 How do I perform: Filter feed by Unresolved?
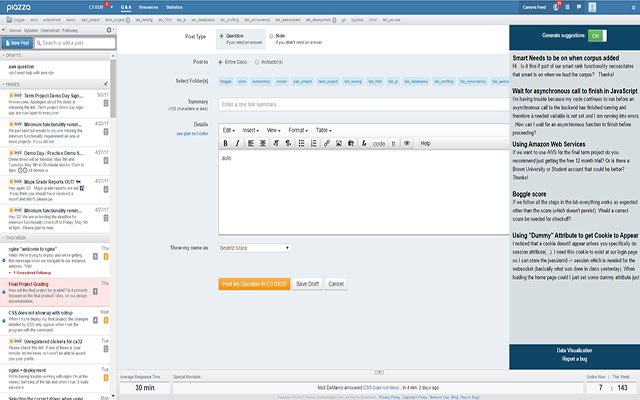pyautogui.click(x=50, y=30)
